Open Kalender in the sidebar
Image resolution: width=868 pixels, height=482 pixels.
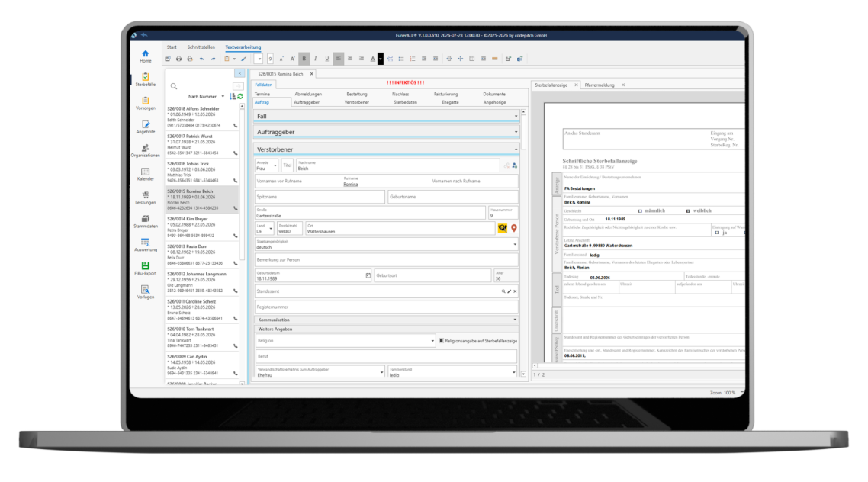point(145,175)
